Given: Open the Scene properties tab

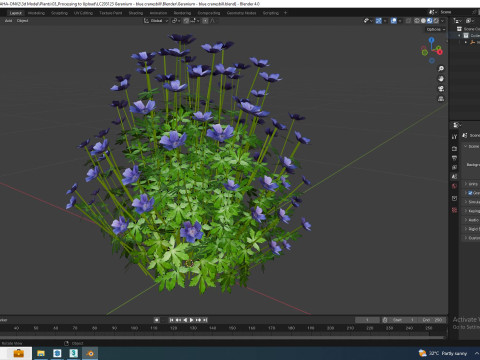Looking at the screenshot, I should tap(454, 177).
